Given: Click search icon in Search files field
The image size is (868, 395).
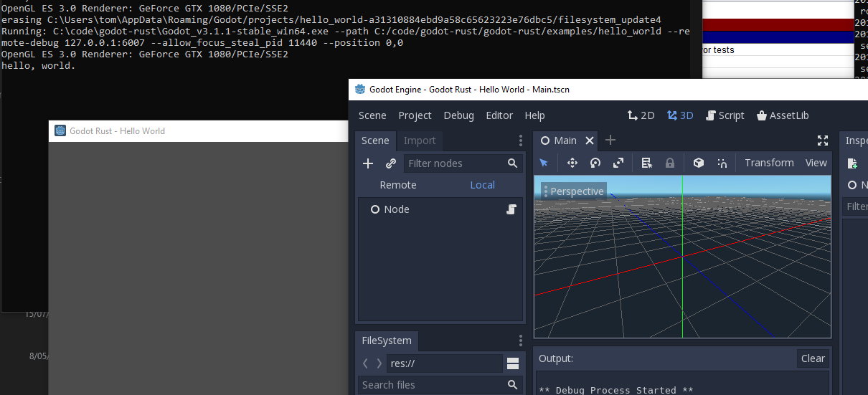Looking at the screenshot, I should point(512,385).
